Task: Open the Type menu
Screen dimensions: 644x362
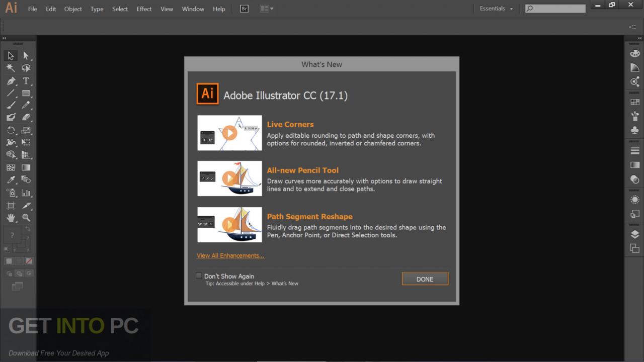Action: coord(97,9)
